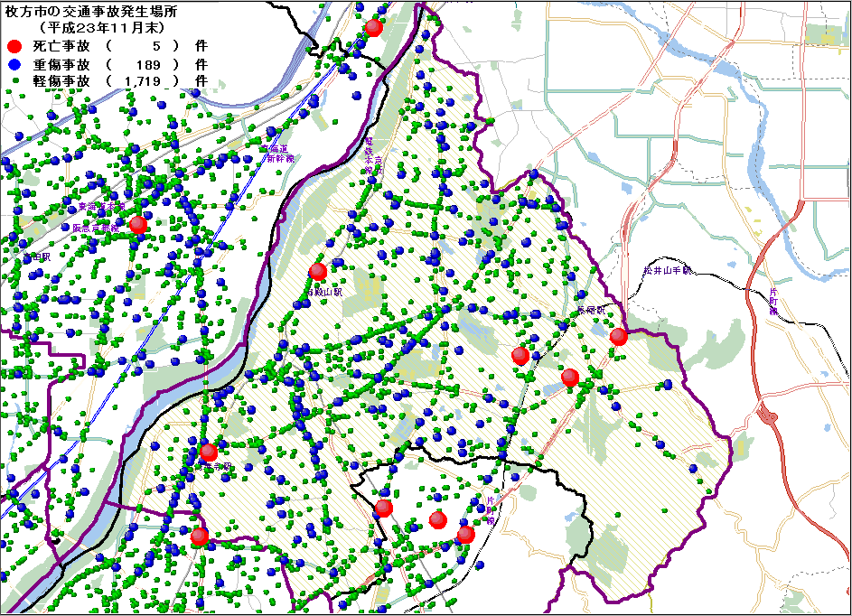
Task: Select the vertical 片町線 label near red highway
Action: pyautogui.click(x=773, y=302)
